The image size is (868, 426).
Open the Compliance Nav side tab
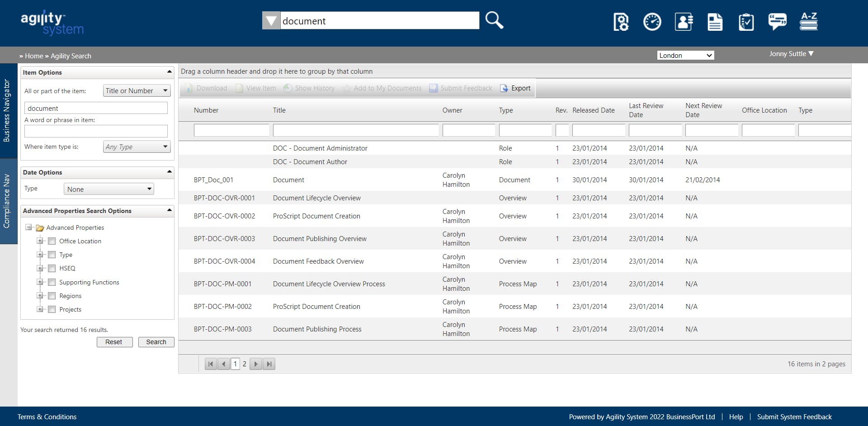pyautogui.click(x=7, y=201)
